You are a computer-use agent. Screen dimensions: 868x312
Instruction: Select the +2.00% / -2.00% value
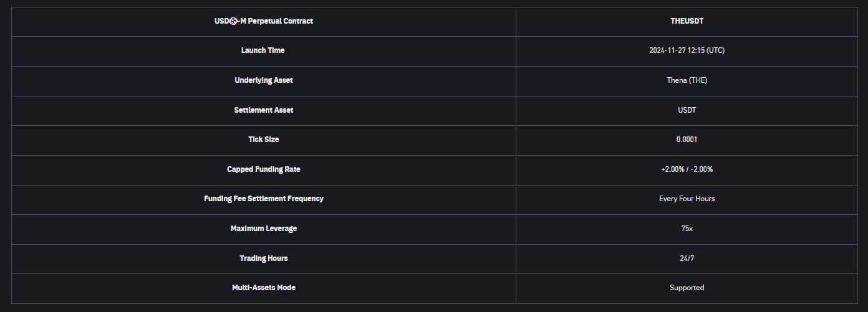[x=687, y=169]
